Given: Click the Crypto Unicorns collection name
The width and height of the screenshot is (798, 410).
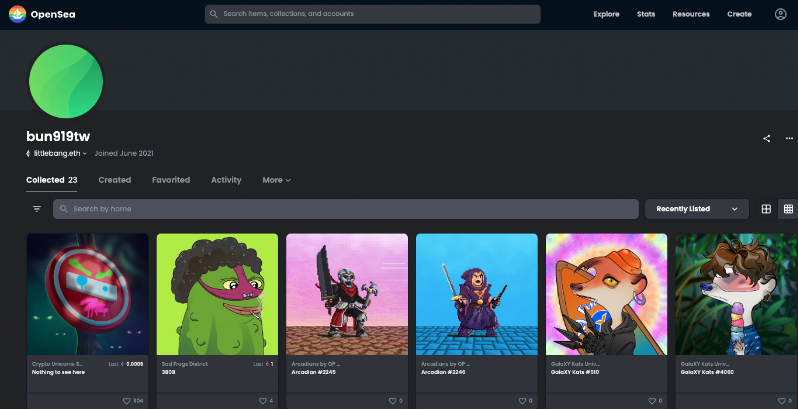Looking at the screenshot, I should tap(57, 364).
